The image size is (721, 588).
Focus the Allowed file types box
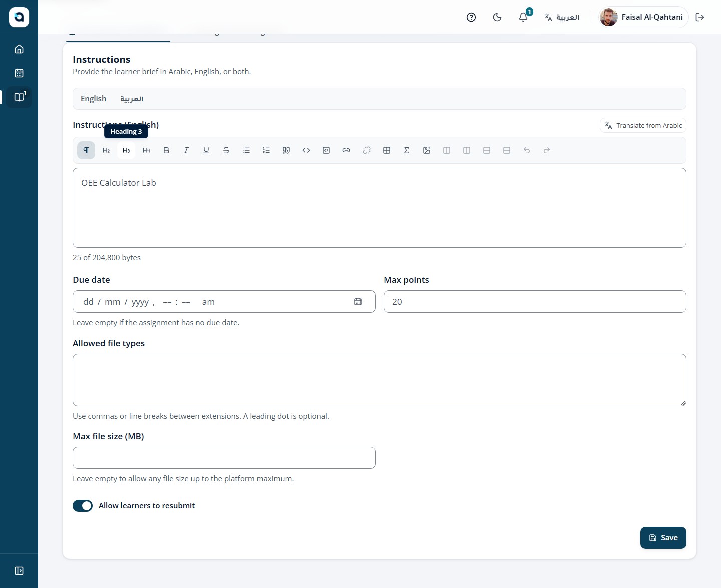(x=379, y=380)
